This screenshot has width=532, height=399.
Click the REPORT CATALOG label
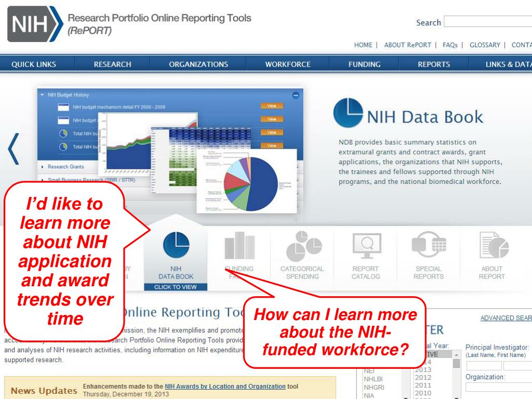(366, 272)
